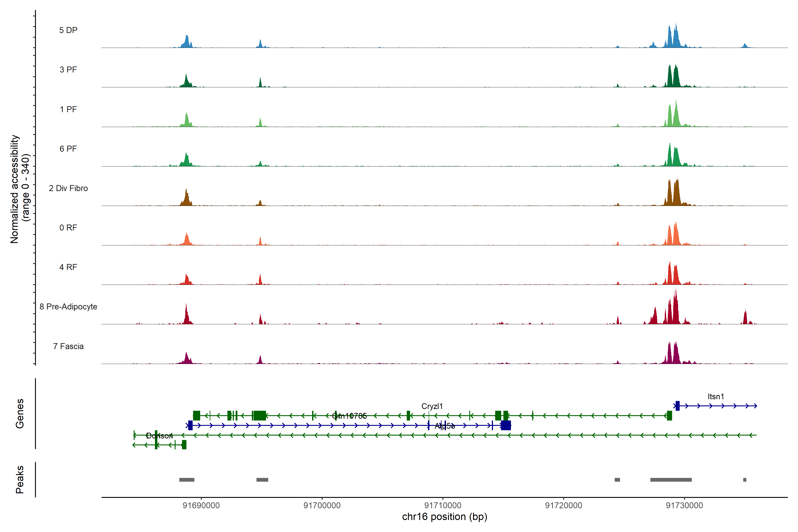798x532 pixels.
Task: Click the 2 Div Fibro track label
Action: (68, 188)
